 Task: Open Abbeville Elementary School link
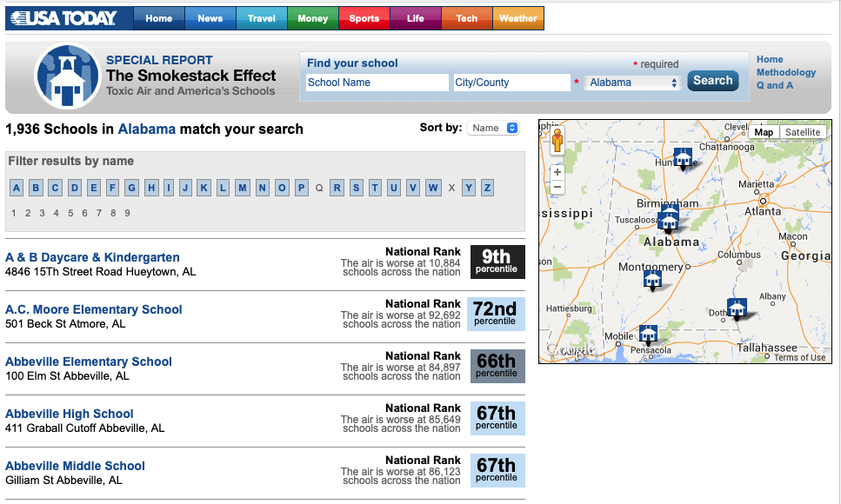coord(89,361)
